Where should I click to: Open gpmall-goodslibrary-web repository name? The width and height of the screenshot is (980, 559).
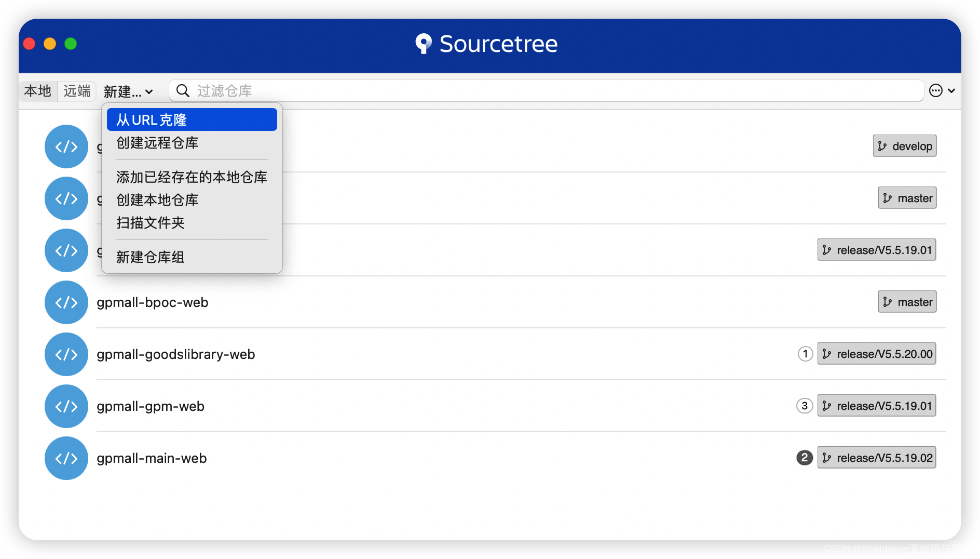(x=176, y=354)
